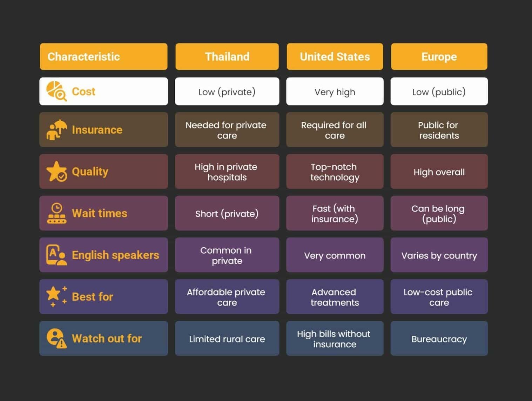This screenshot has width=532, height=401.
Task: Click the Best for row label text
Action: pos(93,297)
